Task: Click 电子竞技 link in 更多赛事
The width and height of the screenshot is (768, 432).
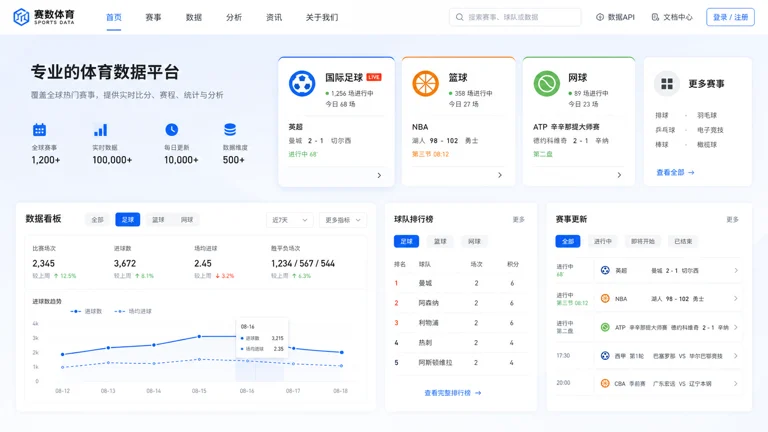Action: (710, 130)
